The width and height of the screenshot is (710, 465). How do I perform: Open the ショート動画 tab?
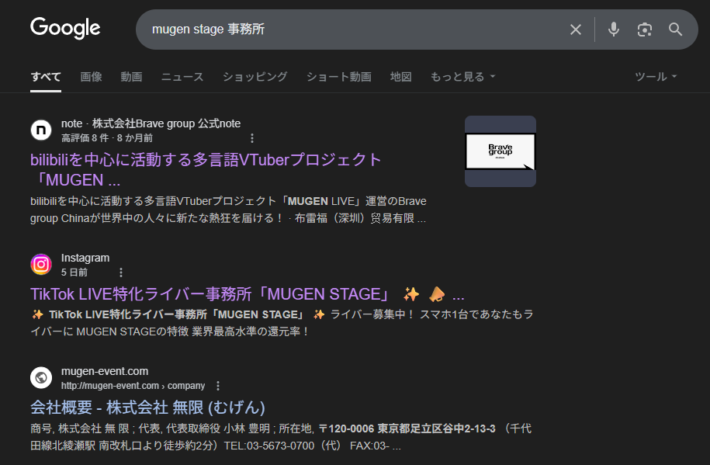pos(339,77)
